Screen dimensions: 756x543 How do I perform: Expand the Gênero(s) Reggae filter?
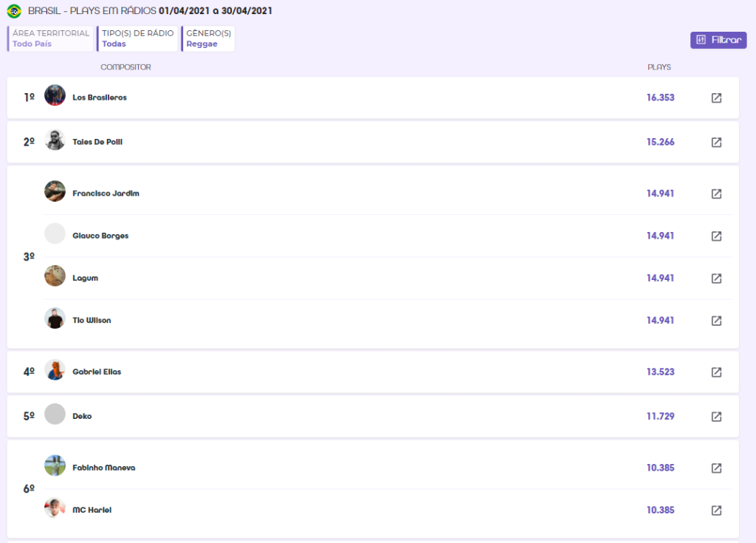tap(208, 39)
